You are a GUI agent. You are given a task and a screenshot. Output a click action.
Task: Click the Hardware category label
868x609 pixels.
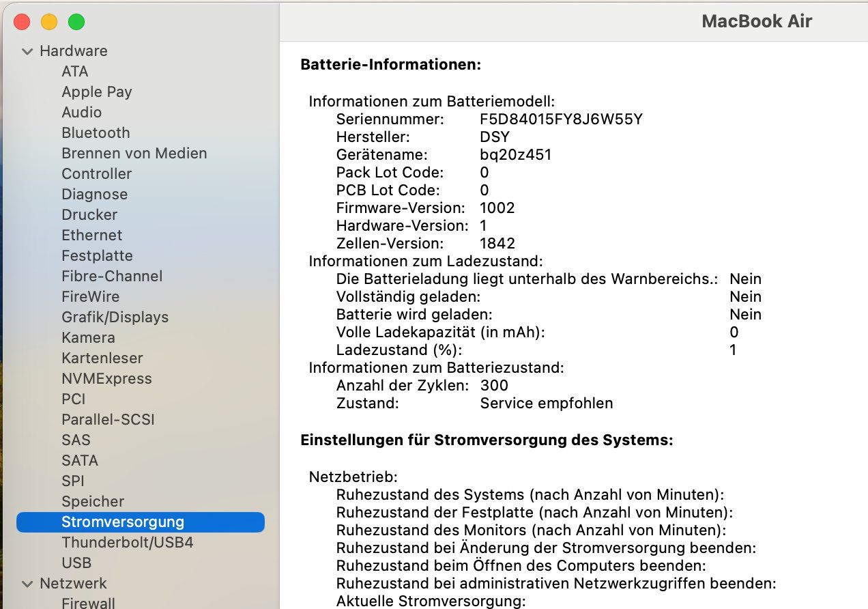click(x=74, y=51)
